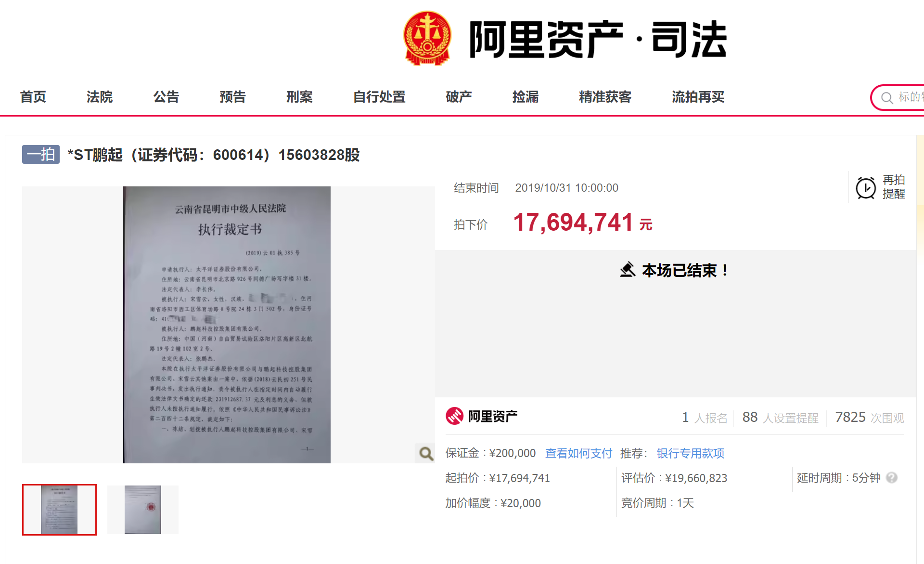Click the 本场已结束！ status text
Image resolution: width=924 pixels, height=564 pixels.
685,270
